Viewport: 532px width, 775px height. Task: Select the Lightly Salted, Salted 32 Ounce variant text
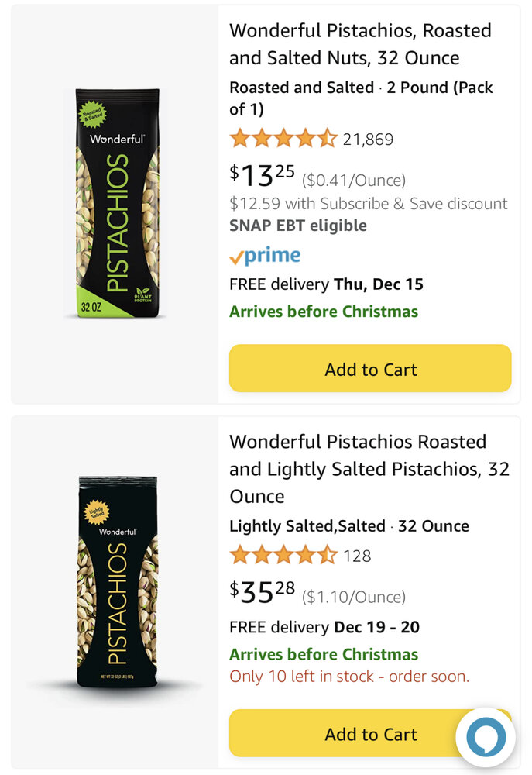(x=348, y=526)
